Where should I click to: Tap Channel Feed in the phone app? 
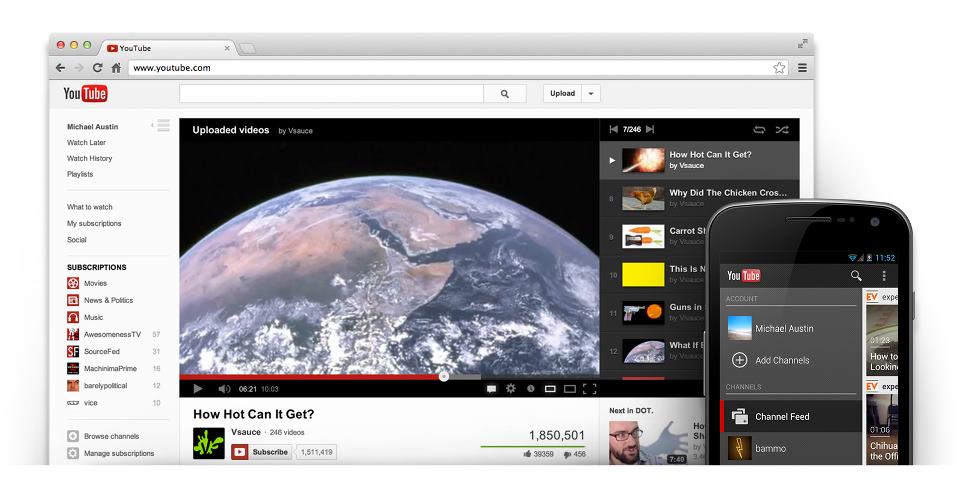[791, 416]
